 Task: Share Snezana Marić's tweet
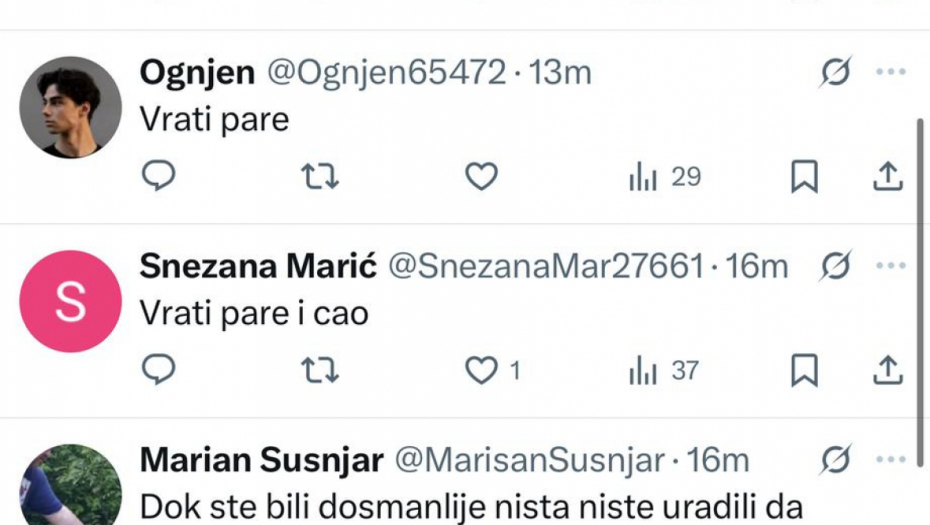click(888, 371)
